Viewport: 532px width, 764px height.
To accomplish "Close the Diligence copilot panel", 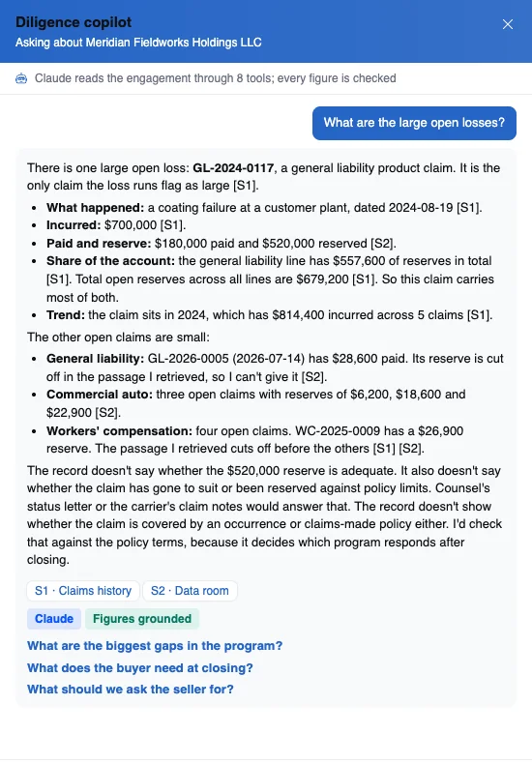I will [x=508, y=24].
